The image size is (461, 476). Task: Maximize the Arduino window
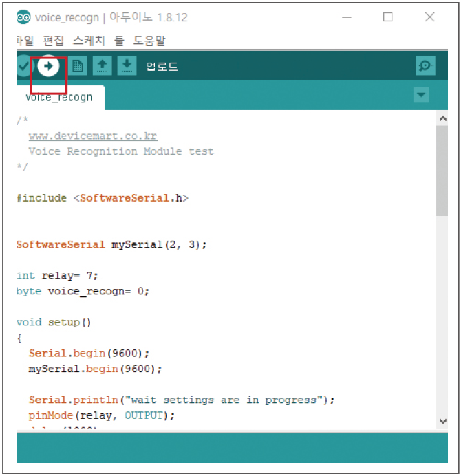388,17
